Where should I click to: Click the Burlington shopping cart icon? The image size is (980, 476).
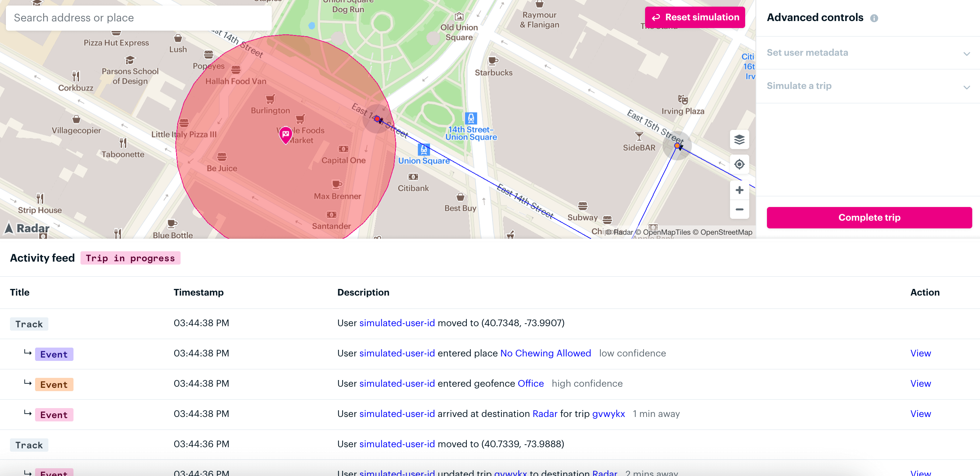(x=270, y=99)
